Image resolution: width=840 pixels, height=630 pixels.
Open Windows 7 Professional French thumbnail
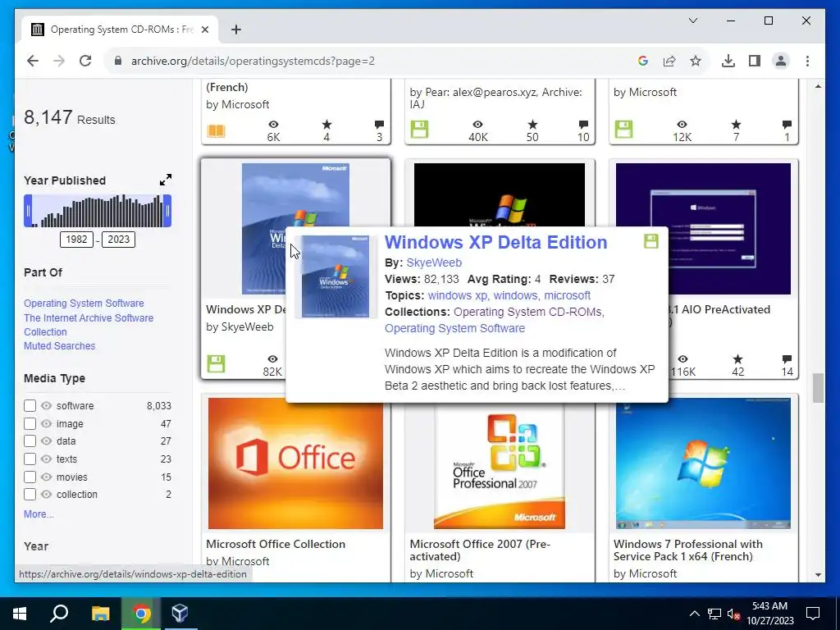point(703,463)
